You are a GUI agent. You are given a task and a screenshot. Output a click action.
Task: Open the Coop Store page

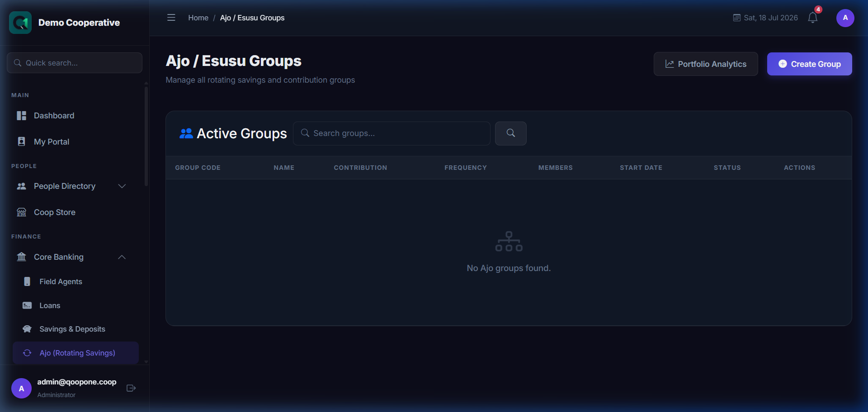click(75, 212)
